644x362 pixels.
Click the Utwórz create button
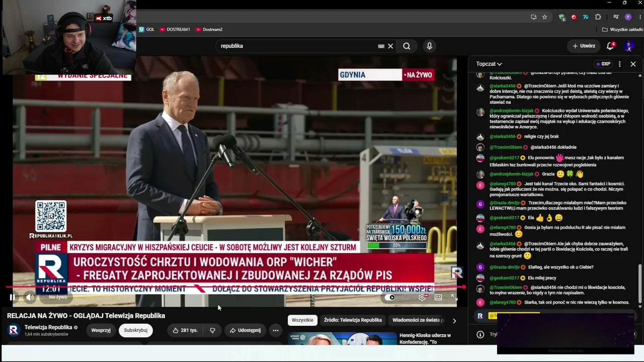pos(584,46)
